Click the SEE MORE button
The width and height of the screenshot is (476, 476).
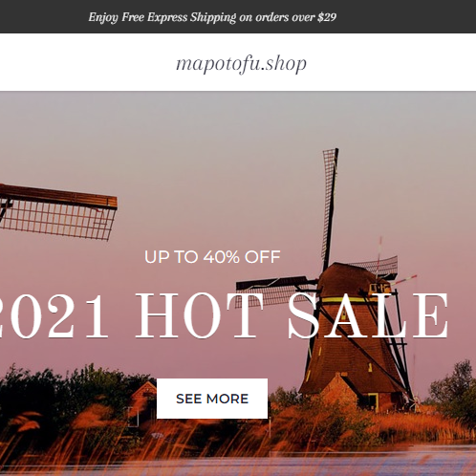pos(212,399)
